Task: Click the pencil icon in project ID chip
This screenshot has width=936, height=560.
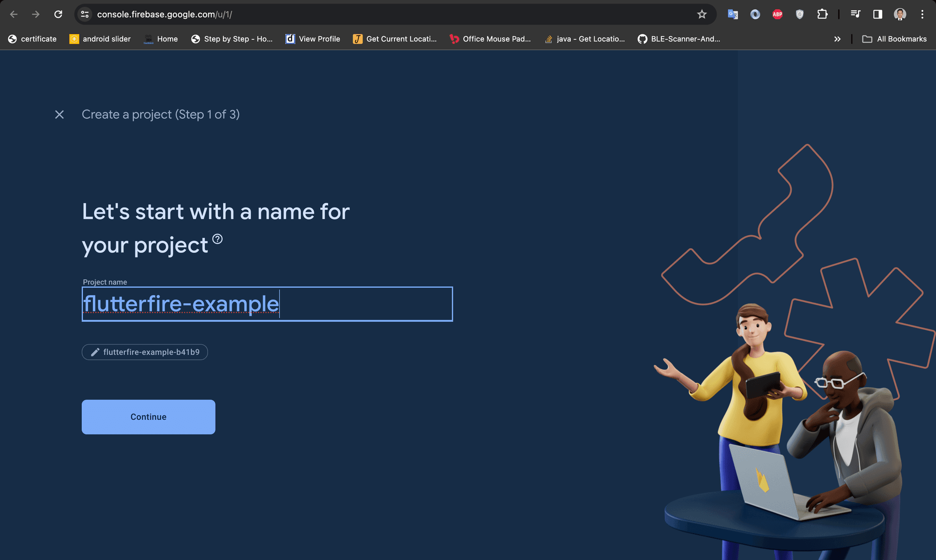Action: click(95, 352)
